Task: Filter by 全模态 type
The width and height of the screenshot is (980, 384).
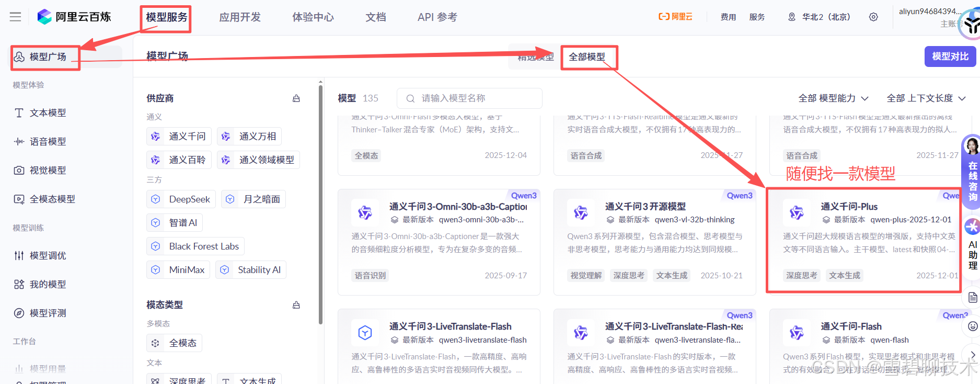Action: coord(175,343)
